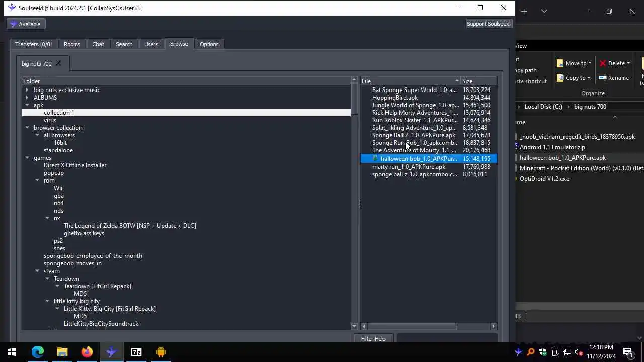Click the Copy to icon in Explorer
Screen dimensions: 644x362
[x=560, y=78]
